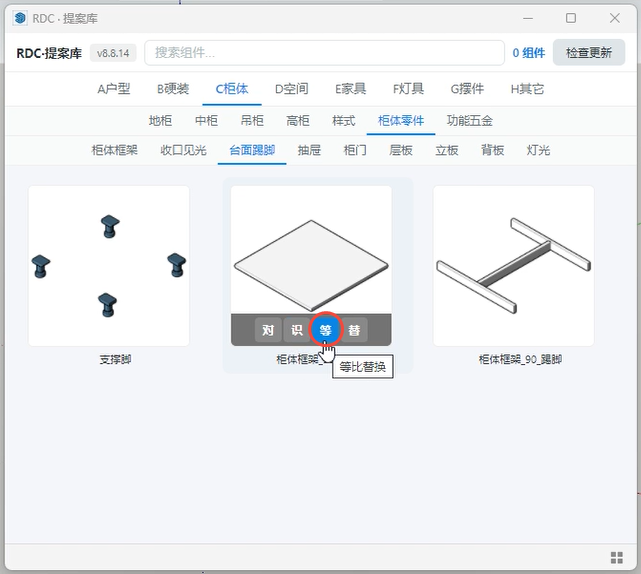This screenshot has height=574, width=641.
Task: Open the 抽屉 parts tab
Action: click(x=309, y=150)
